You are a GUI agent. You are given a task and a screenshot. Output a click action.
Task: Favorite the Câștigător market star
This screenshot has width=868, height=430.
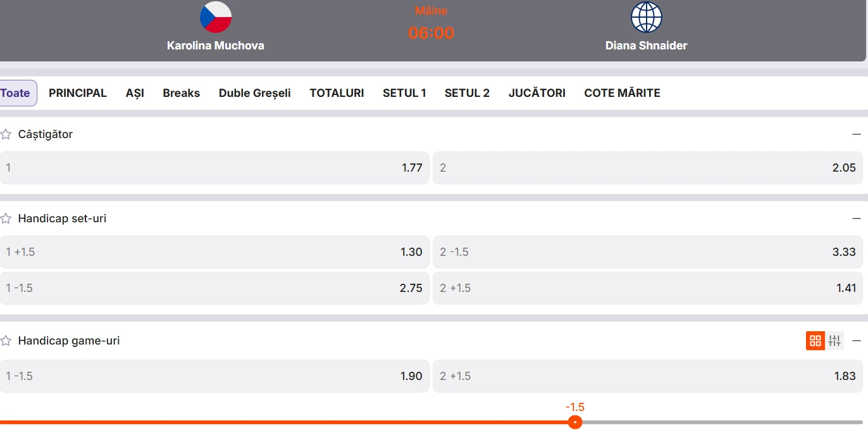tap(6, 134)
